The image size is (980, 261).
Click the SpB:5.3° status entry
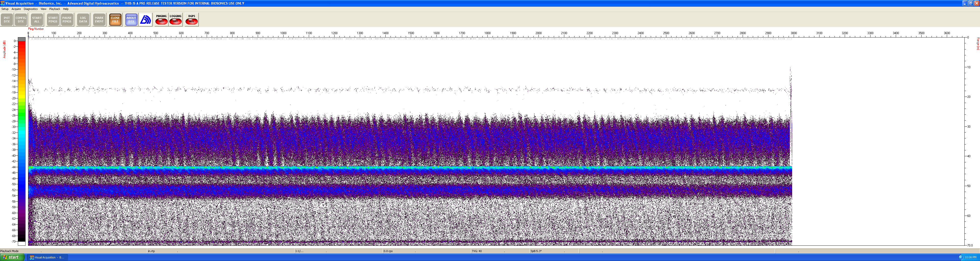pyautogui.click(x=536, y=251)
